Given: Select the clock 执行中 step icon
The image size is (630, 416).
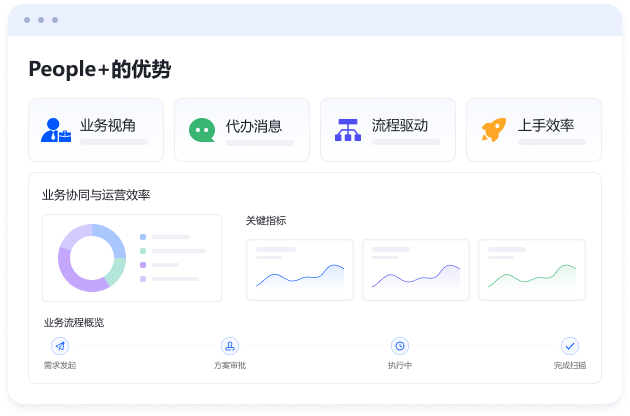Looking at the screenshot, I should (x=400, y=346).
